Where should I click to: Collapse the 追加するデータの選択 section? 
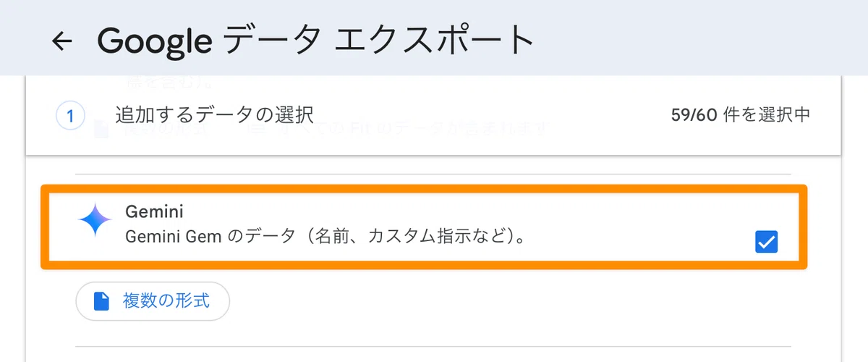(434, 115)
